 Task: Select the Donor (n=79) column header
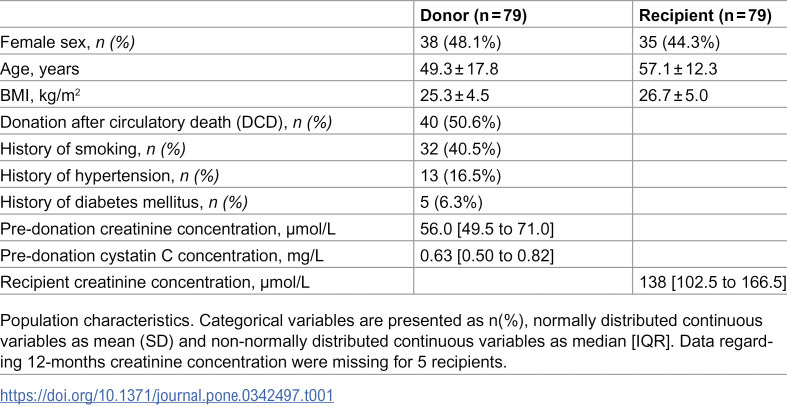pyautogui.click(x=473, y=16)
